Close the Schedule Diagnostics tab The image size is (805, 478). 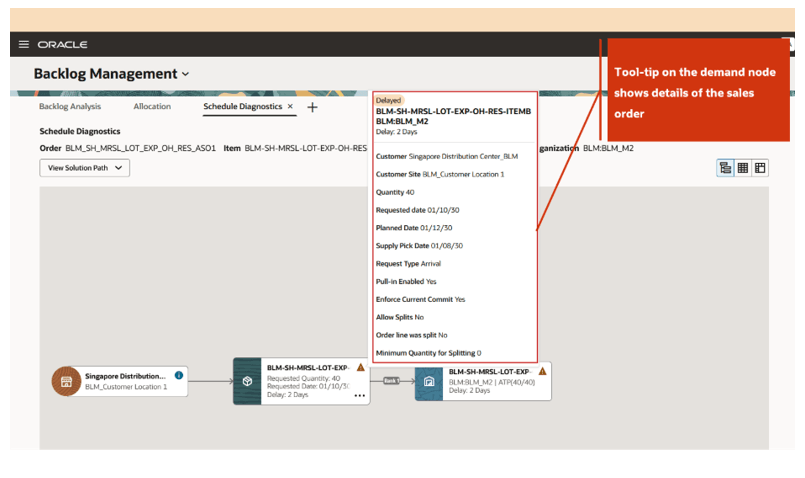point(290,106)
